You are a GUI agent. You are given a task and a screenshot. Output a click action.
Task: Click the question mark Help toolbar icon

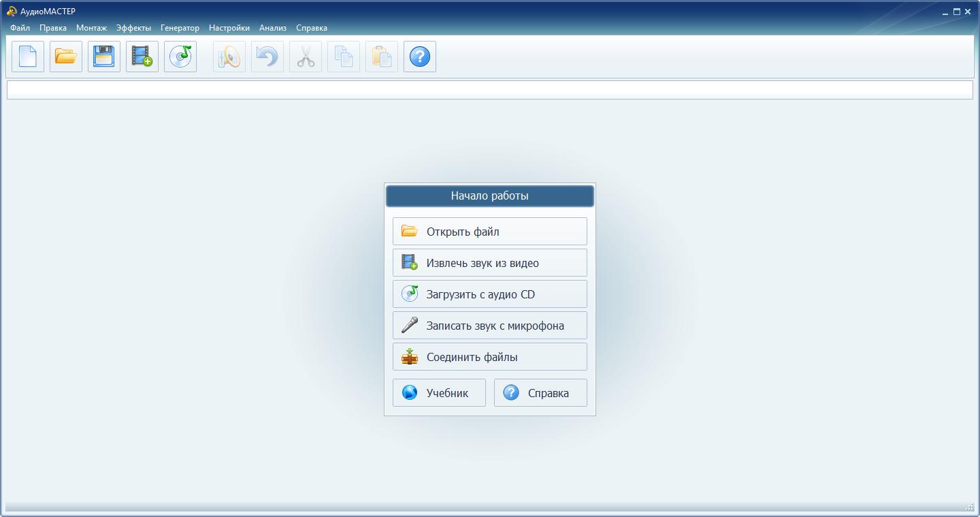click(x=420, y=57)
